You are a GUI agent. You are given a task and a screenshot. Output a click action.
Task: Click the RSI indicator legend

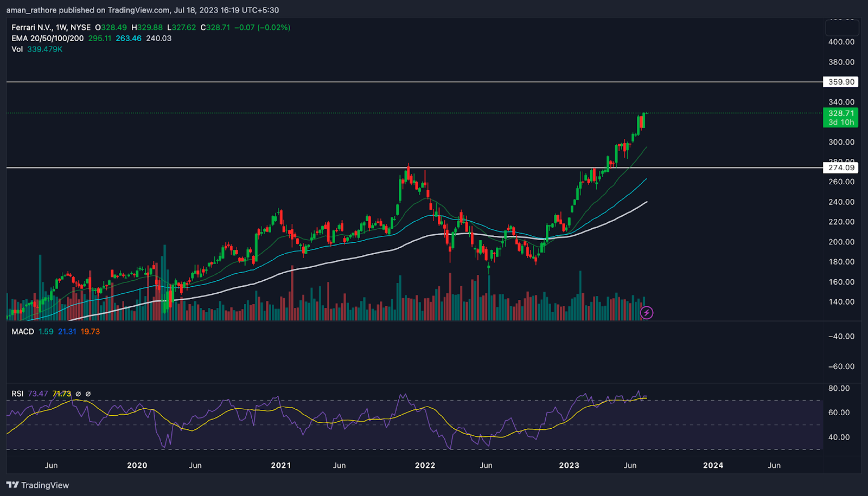click(x=17, y=394)
